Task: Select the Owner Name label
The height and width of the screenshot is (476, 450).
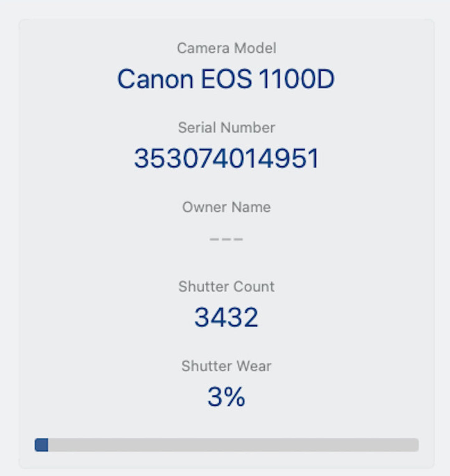Action: [x=226, y=206]
